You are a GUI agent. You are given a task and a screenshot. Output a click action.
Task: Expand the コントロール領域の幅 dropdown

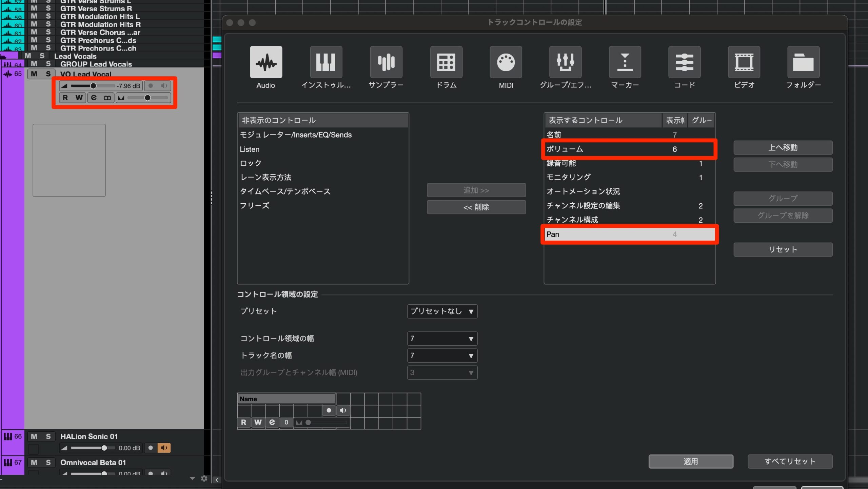coord(442,339)
